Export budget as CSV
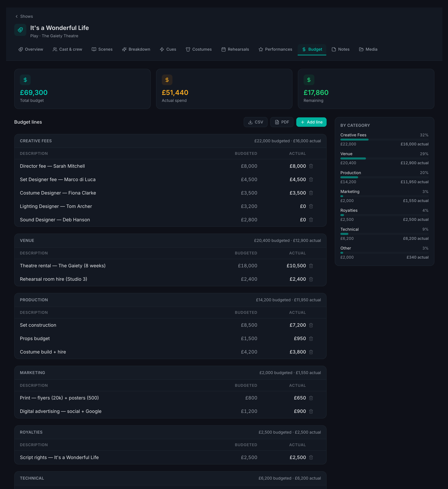 256,122
